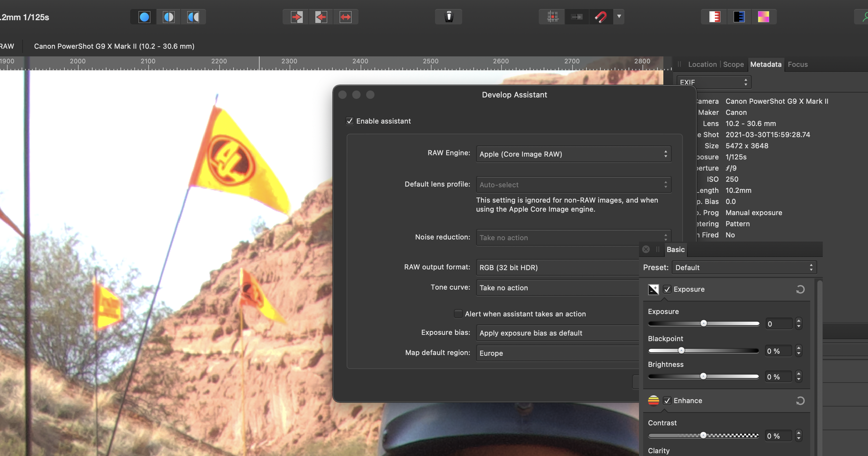Open the Assistant tuxedo icon
This screenshot has width=868, height=456.
449,17
